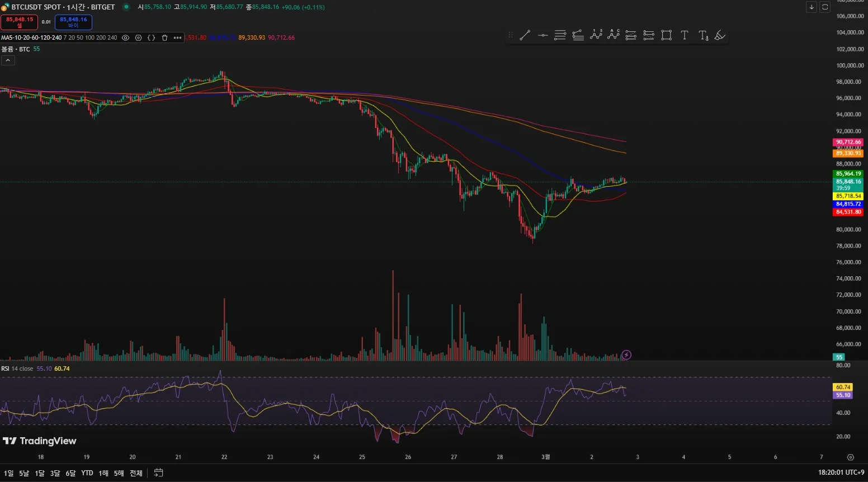Select the 3달 time range
The height and width of the screenshot is (482, 868).
[55, 473]
